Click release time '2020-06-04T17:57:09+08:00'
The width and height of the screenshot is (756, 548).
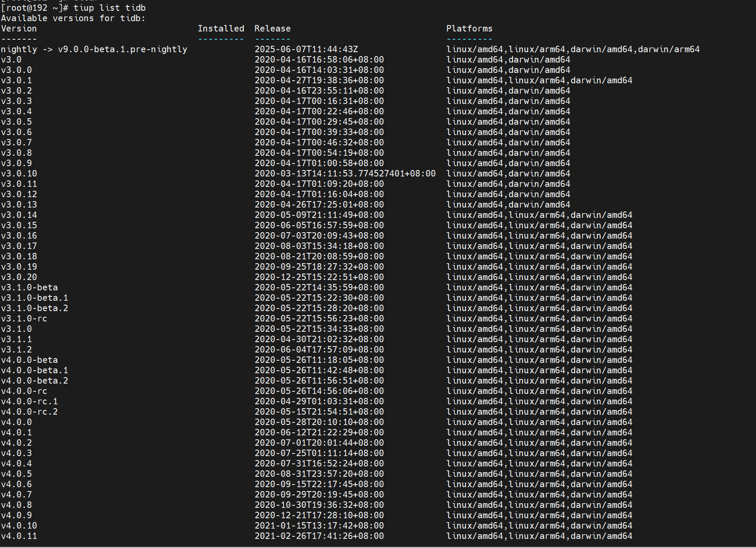click(319, 350)
